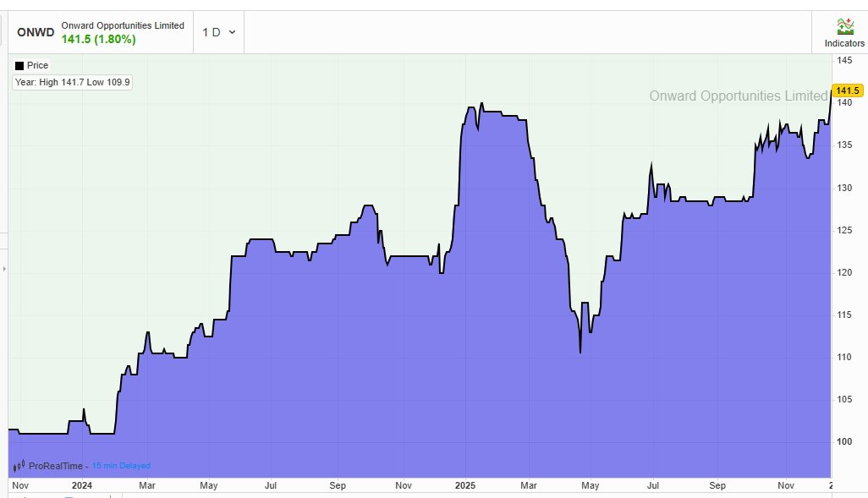
Task: Click the 120 price axis label
Action: click(844, 272)
